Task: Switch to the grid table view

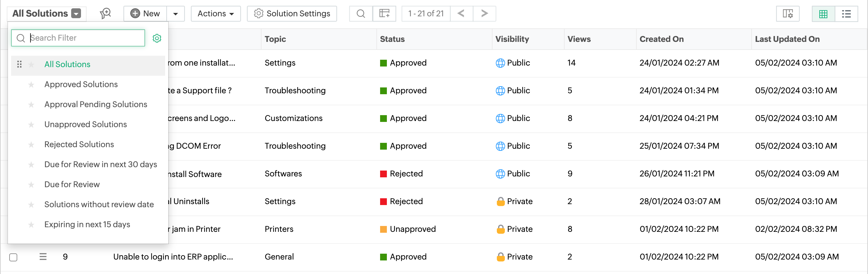Action: coord(823,14)
